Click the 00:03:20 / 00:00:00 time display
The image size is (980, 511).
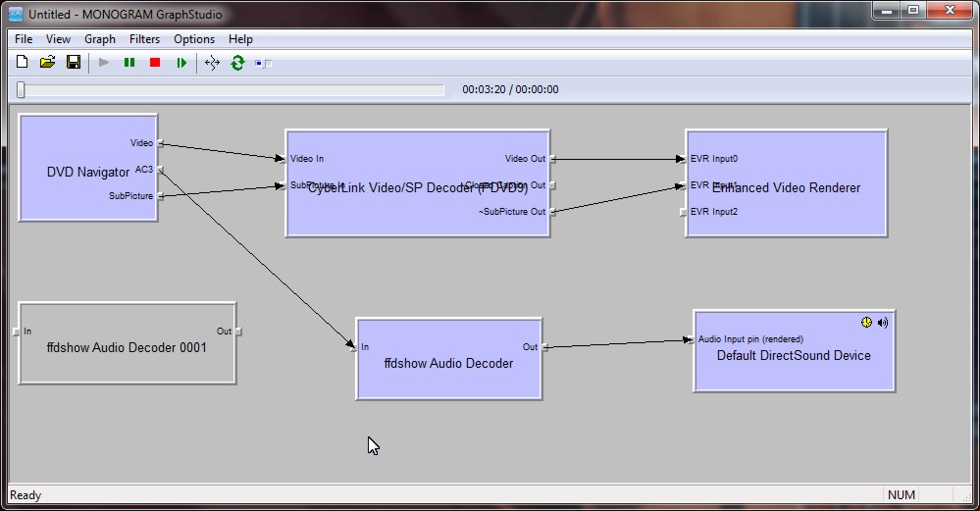tap(511, 89)
